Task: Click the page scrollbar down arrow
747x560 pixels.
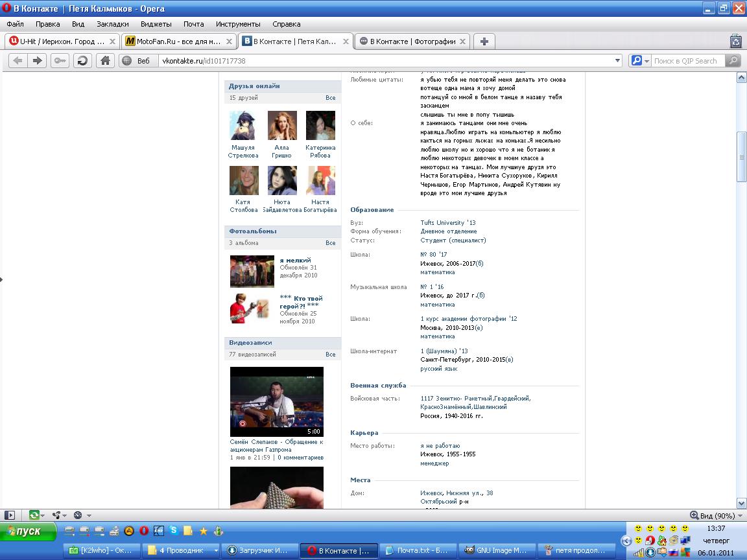Action: (x=741, y=503)
